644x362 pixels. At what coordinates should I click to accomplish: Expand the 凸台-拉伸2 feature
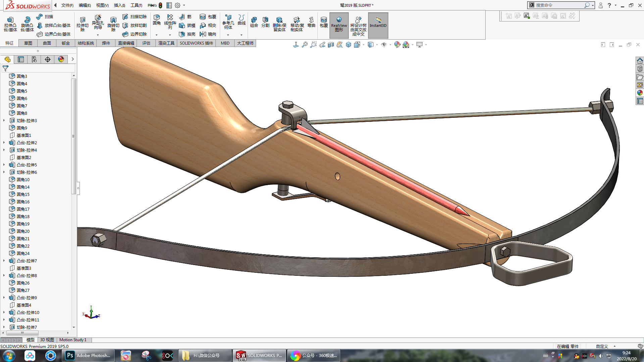tap(4, 142)
